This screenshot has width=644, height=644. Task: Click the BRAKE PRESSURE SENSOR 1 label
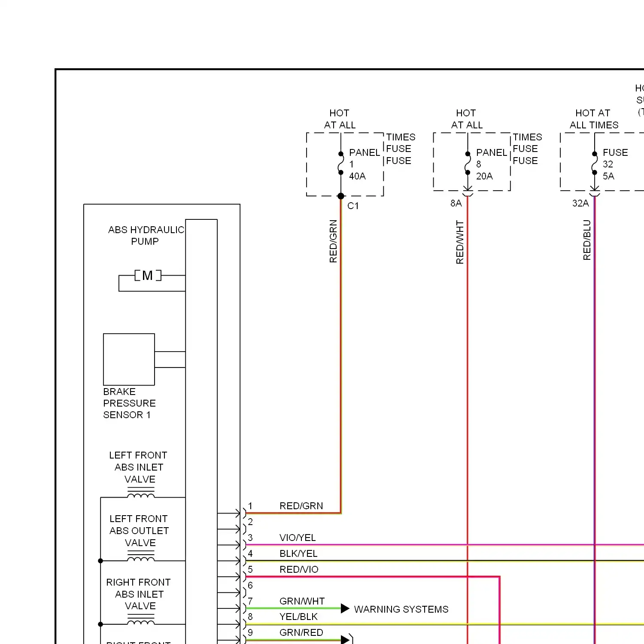click(x=129, y=403)
